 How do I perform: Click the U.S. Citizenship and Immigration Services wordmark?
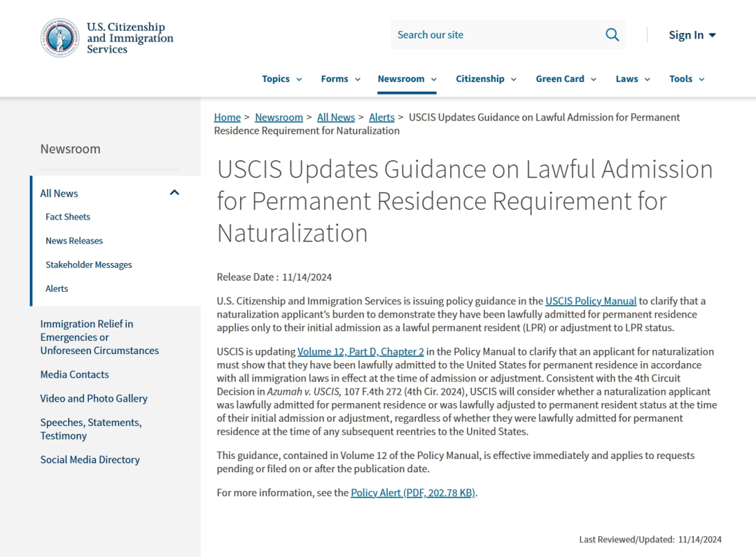129,38
